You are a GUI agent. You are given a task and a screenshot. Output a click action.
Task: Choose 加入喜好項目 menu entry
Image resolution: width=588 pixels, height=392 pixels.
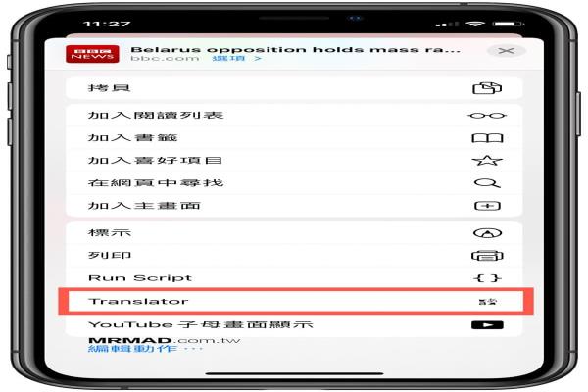click(x=294, y=161)
